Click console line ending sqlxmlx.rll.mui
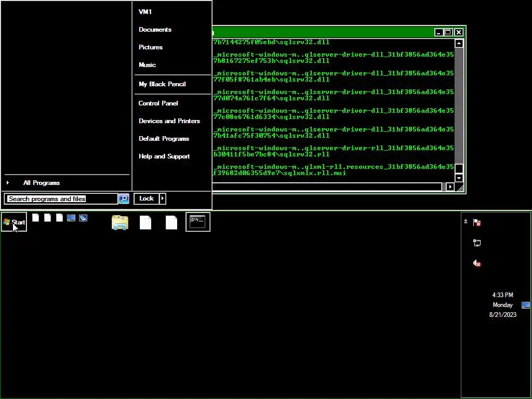Viewport: 532px width, 399px height. coord(280,173)
